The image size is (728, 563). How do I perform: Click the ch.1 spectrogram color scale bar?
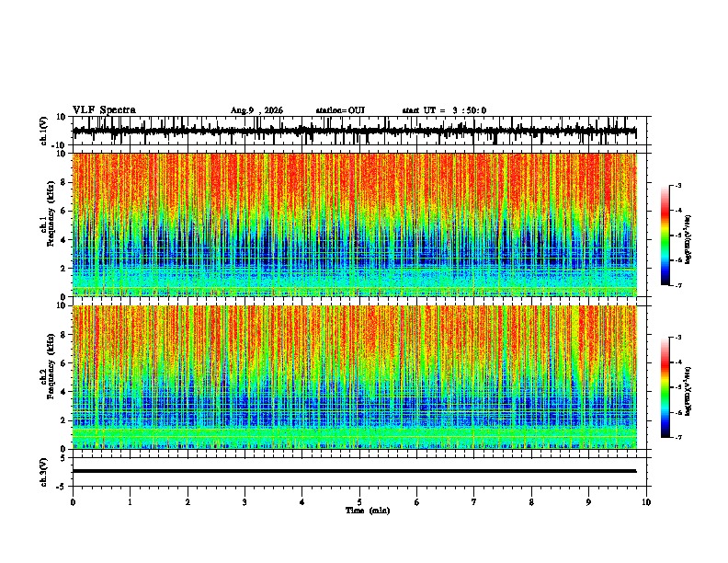coord(665,236)
